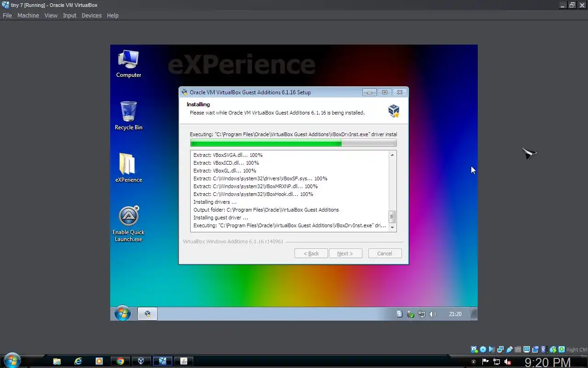Open the guest Windows 7 Start orb
This screenshot has height=368, width=588.
click(123, 314)
